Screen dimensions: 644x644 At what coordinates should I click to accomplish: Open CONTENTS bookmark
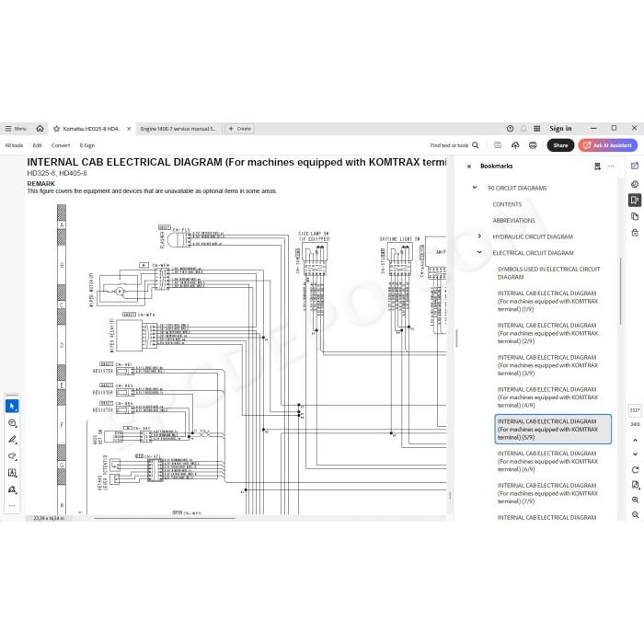click(x=507, y=204)
